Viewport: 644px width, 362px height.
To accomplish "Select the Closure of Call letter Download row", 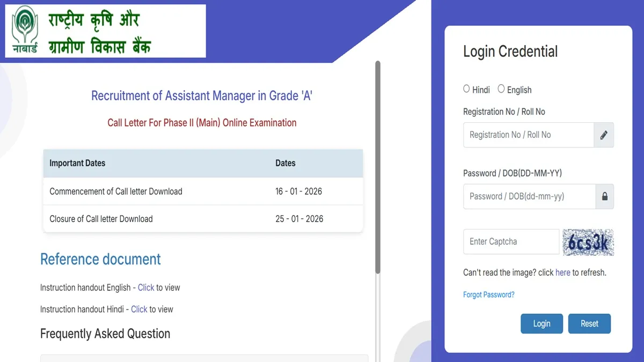I will (203, 219).
